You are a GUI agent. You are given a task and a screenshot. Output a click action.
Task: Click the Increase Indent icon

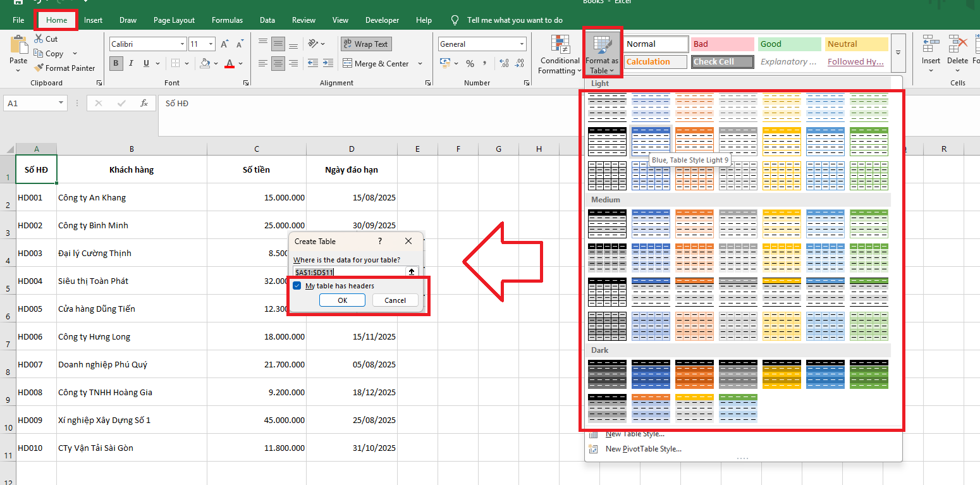(x=329, y=64)
